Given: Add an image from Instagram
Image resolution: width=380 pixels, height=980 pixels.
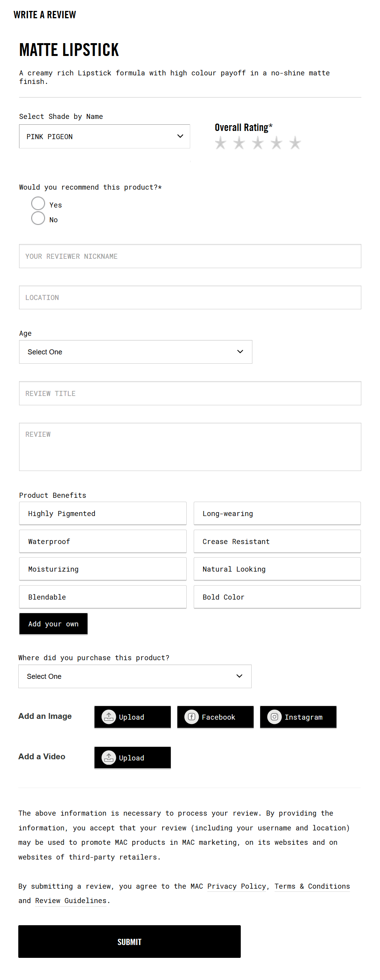Looking at the screenshot, I should point(298,717).
